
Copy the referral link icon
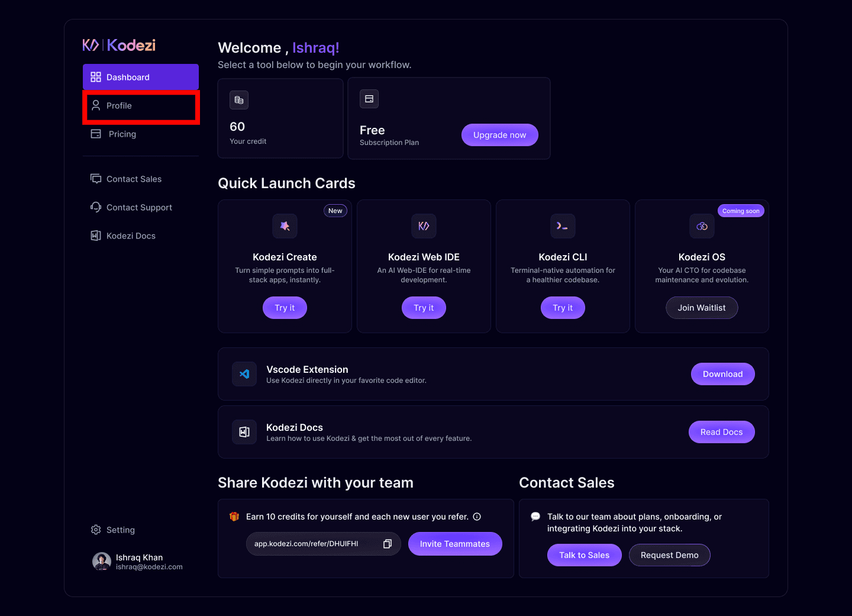point(388,544)
